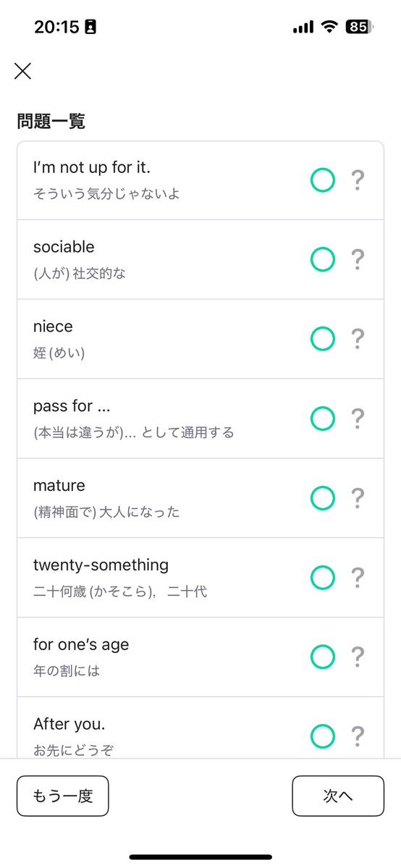The width and height of the screenshot is (401, 868).
Task: Select the circle mark beside 'twenty-something'
Action: point(322,578)
